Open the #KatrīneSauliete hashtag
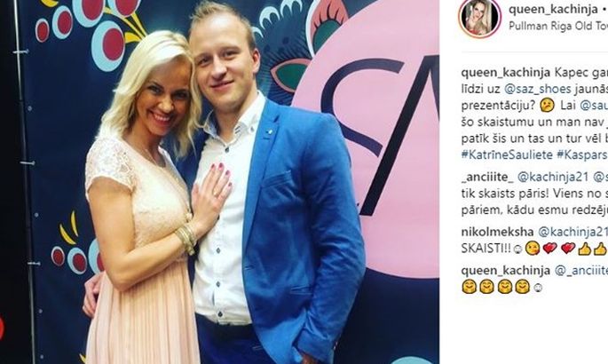608x364 pixels. click(x=507, y=154)
